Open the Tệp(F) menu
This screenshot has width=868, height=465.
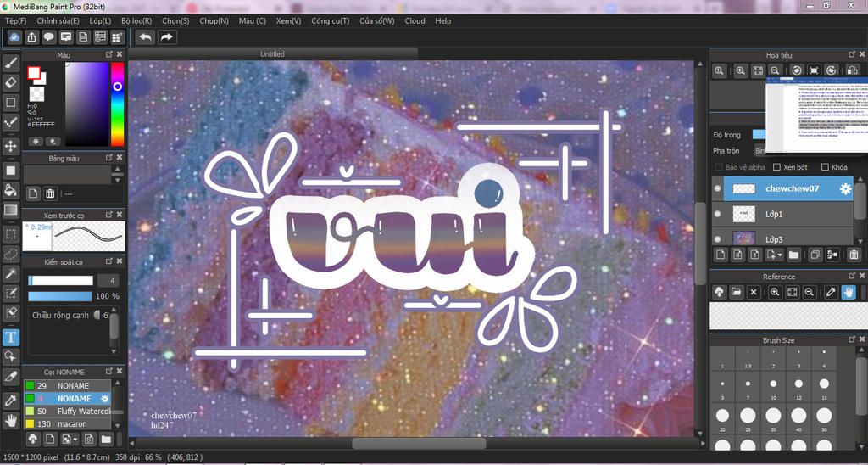pyautogui.click(x=16, y=21)
